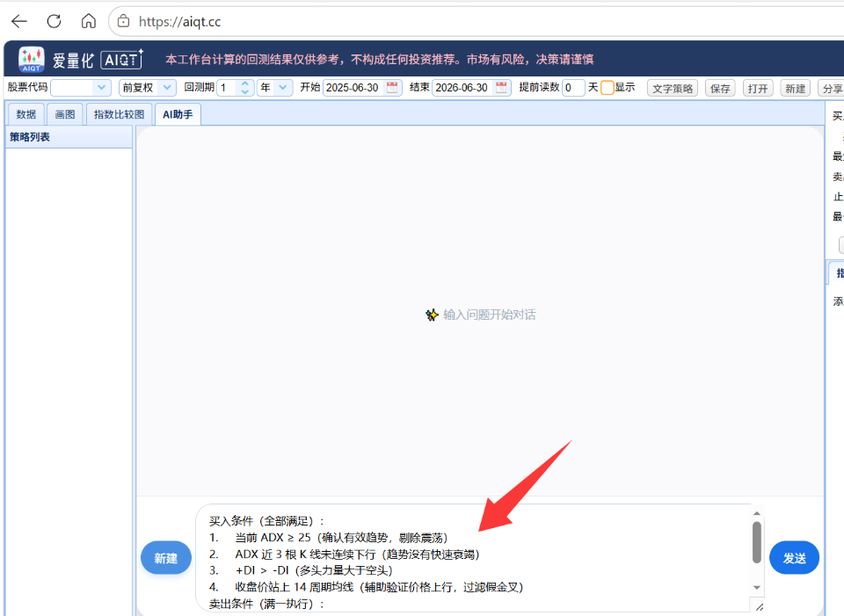Select the AI助手 tab
Screen dimensions: 844x616
coord(178,114)
